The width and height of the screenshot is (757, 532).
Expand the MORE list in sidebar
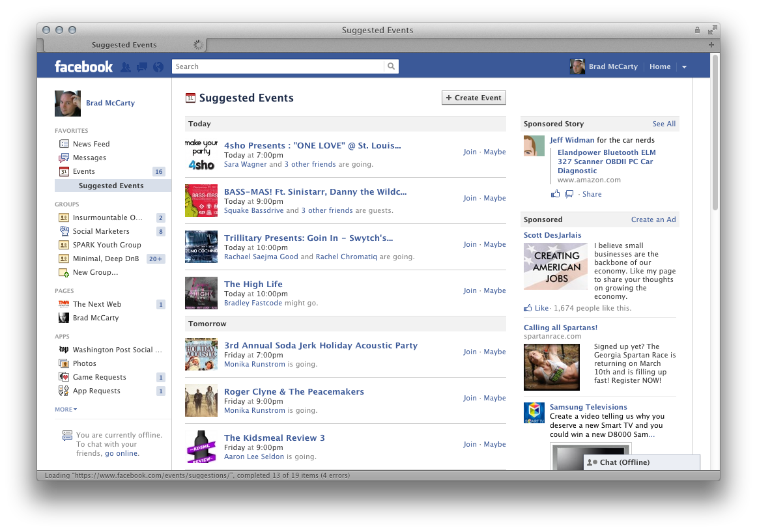point(66,410)
